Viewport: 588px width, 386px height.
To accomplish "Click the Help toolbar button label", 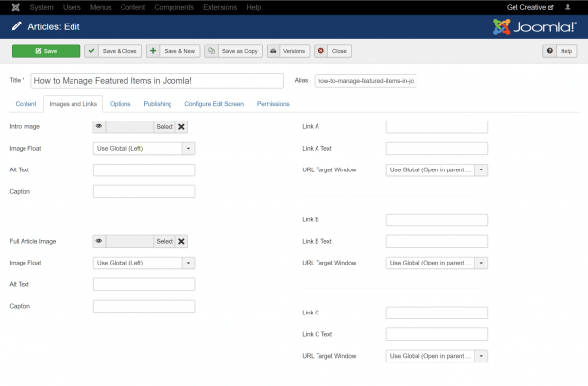I will (566, 51).
